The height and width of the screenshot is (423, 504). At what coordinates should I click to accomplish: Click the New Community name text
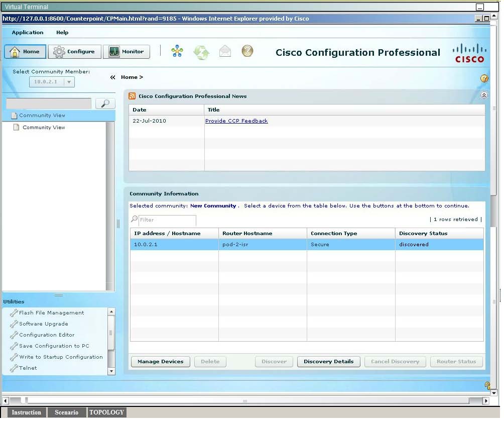tap(213, 206)
